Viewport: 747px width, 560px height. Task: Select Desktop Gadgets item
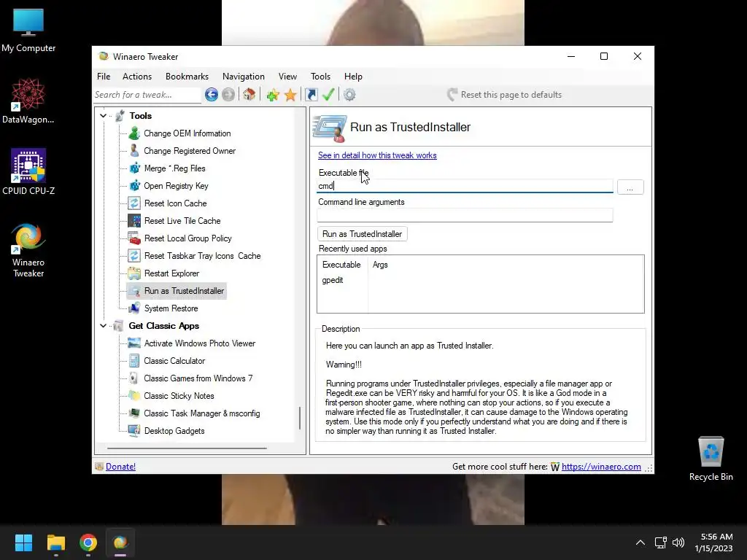pos(174,431)
